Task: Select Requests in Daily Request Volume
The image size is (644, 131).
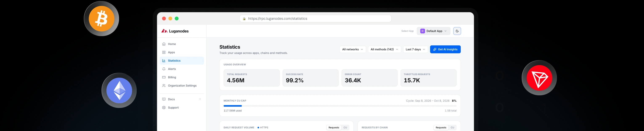Action: (x=334, y=127)
